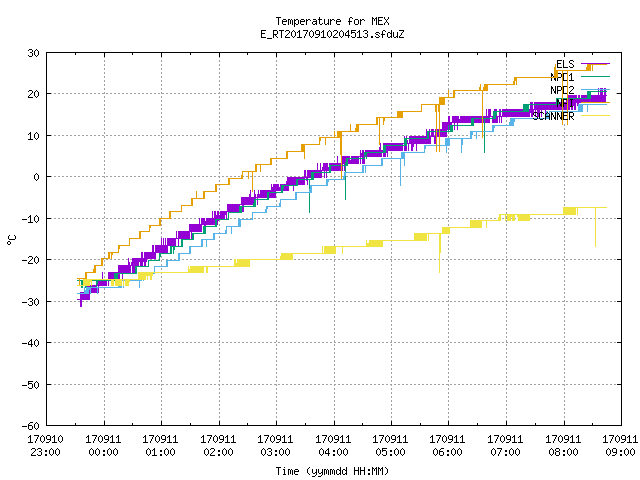Click the green NPD1 legend line sample
The height and width of the screenshot is (480, 640).
coord(595,77)
